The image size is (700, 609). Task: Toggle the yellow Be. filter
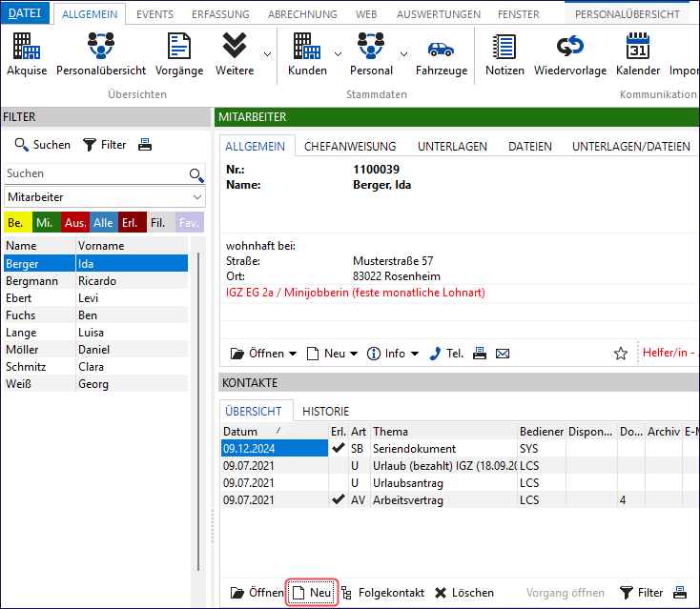16,222
